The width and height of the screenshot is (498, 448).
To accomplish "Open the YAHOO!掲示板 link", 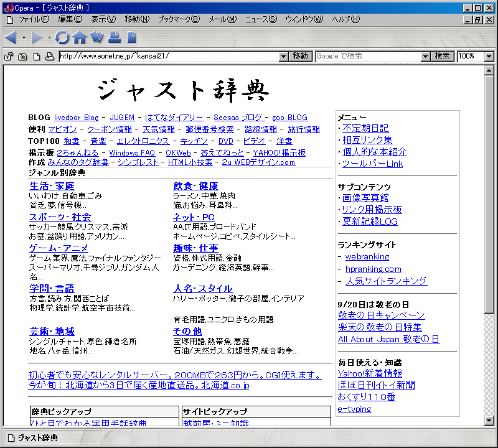I will 279,152.
